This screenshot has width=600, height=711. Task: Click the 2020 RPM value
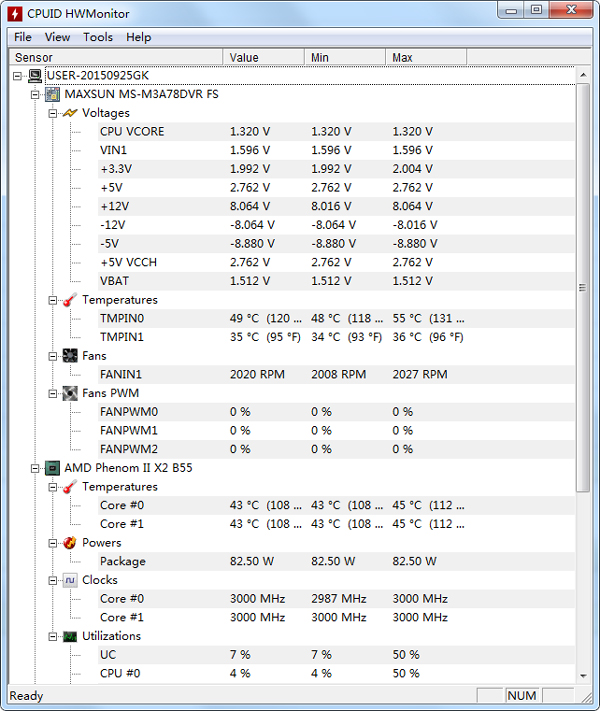click(x=257, y=375)
